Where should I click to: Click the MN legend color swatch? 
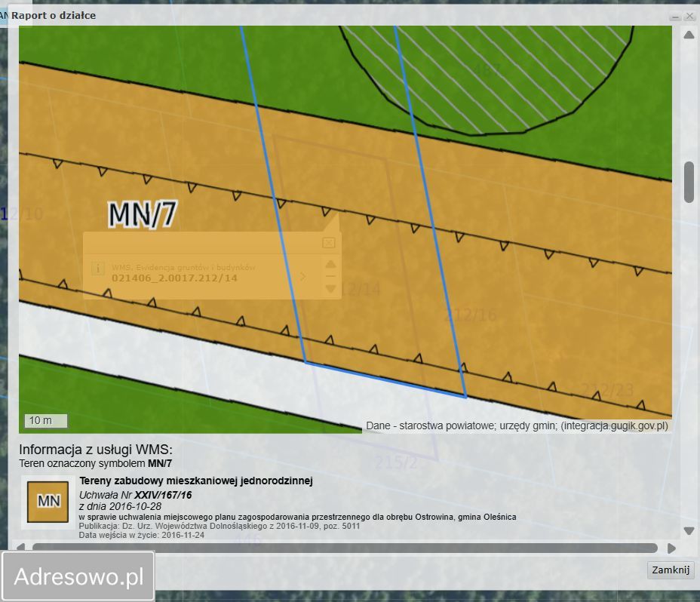coord(48,502)
